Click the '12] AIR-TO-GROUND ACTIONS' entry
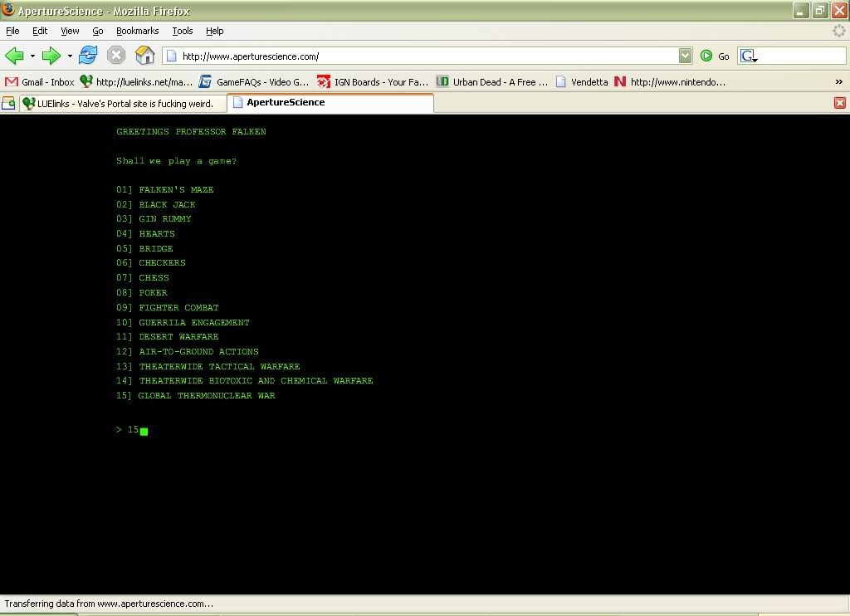Viewport: 850px width, 616px height. 188,351
